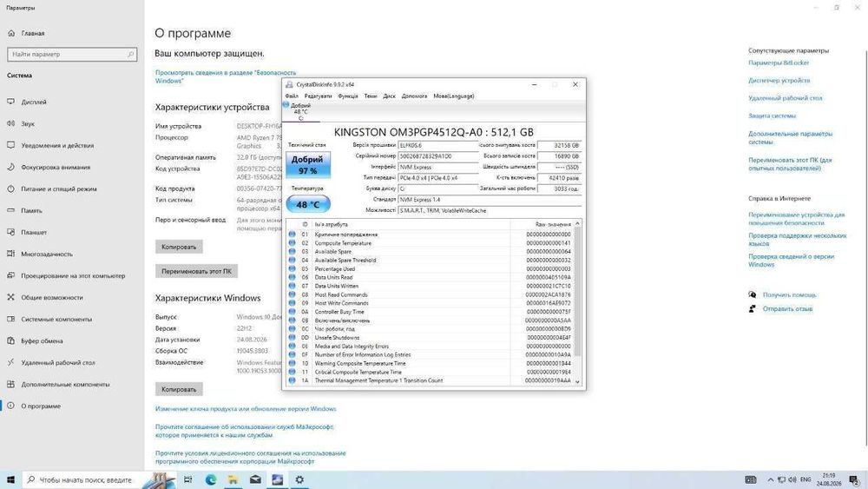Open Функція menu in CrystalDiskInfo
Screen dimensions: 868x489
pyautogui.click(x=348, y=96)
